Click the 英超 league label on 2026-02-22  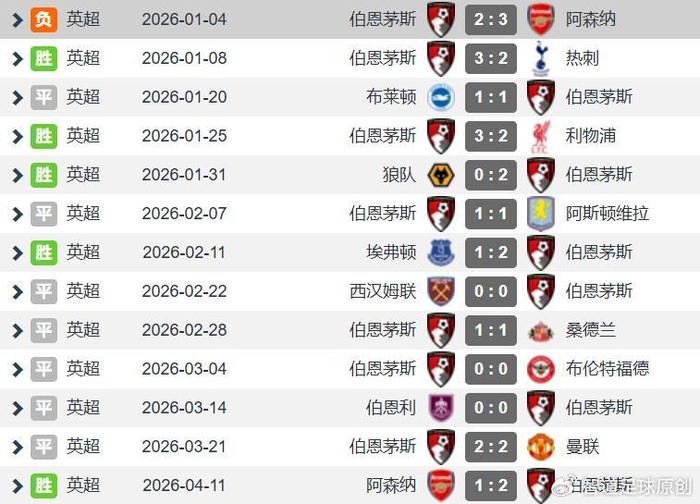click(83, 291)
